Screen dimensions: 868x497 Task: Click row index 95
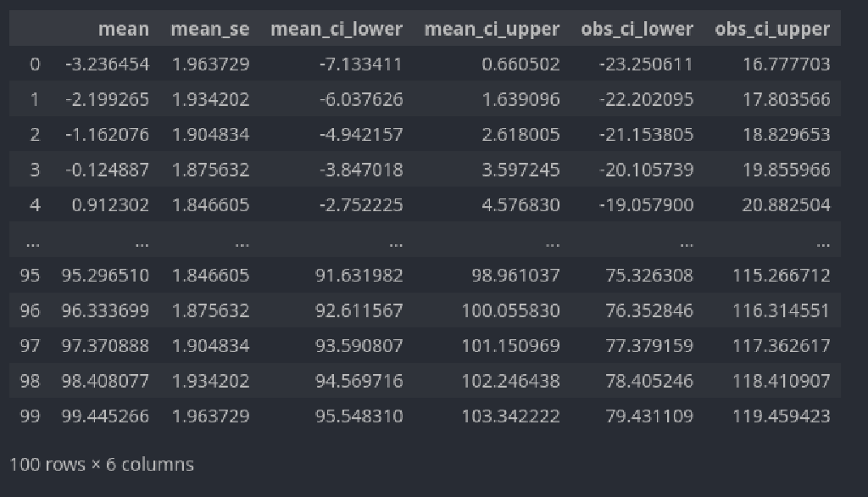point(30,276)
